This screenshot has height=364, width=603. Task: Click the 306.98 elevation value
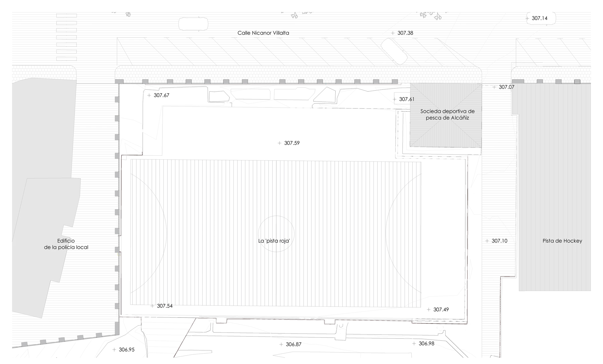426,344
